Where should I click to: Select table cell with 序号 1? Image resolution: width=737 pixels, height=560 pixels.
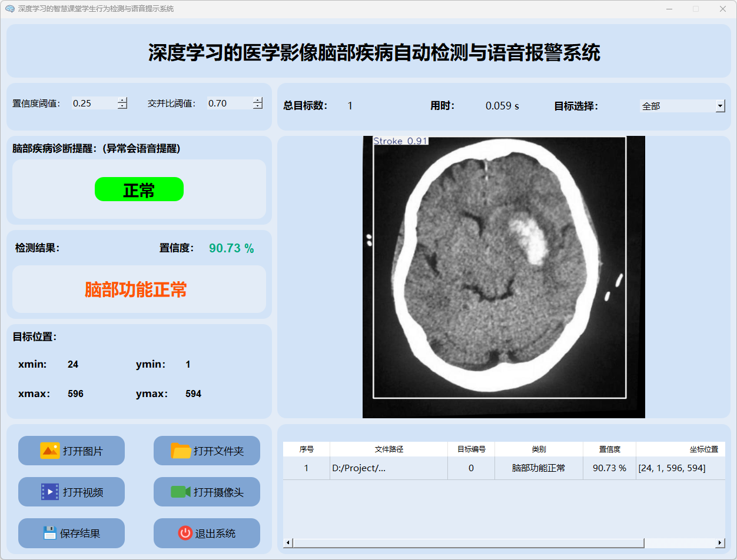[x=307, y=468]
